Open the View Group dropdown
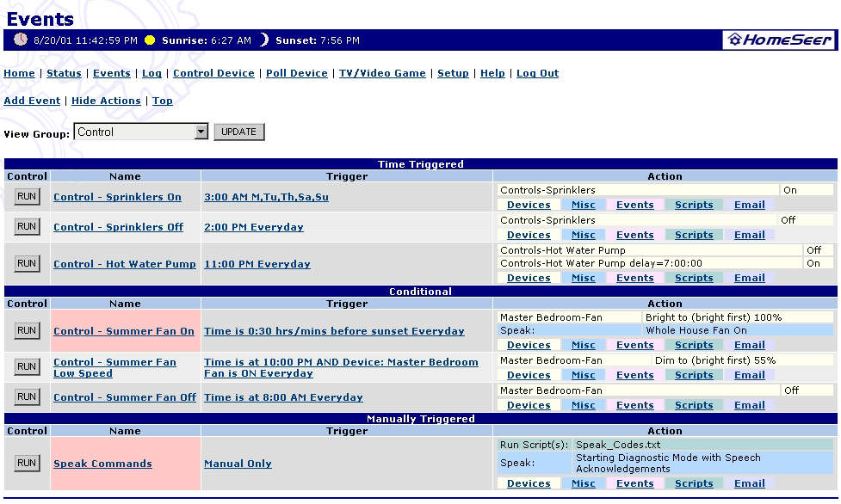841x504 pixels. (201, 132)
